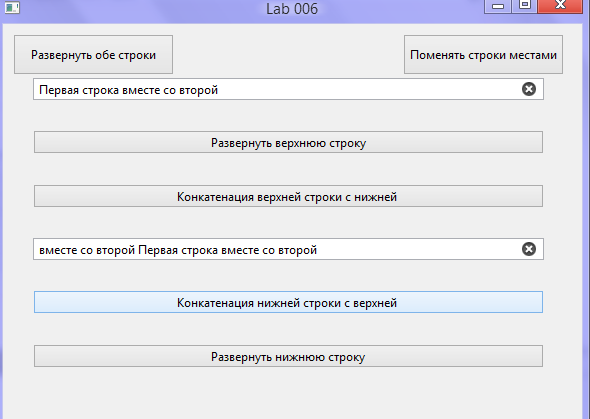This screenshot has height=419, width=590.
Task: Select 'Конкатенация верхней строки с нижней' button
Action: point(288,196)
